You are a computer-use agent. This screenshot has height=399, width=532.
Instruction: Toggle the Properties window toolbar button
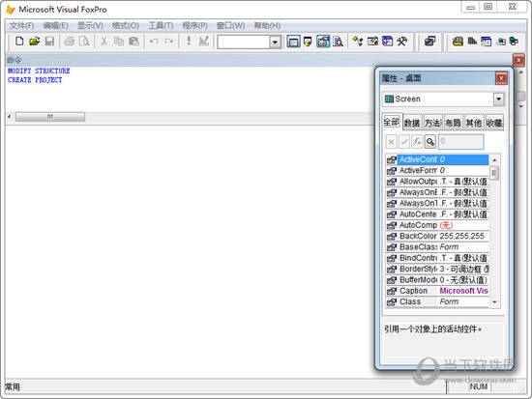323,42
